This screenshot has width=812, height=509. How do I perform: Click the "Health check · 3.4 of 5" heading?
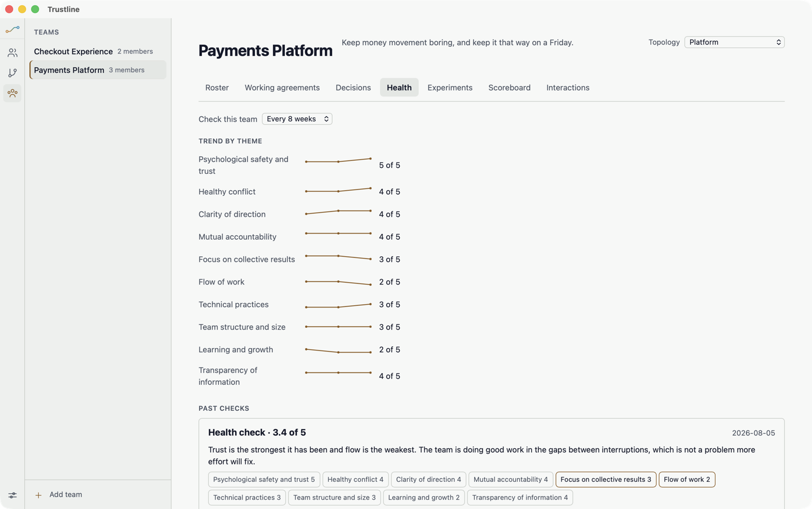click(257, 433)
